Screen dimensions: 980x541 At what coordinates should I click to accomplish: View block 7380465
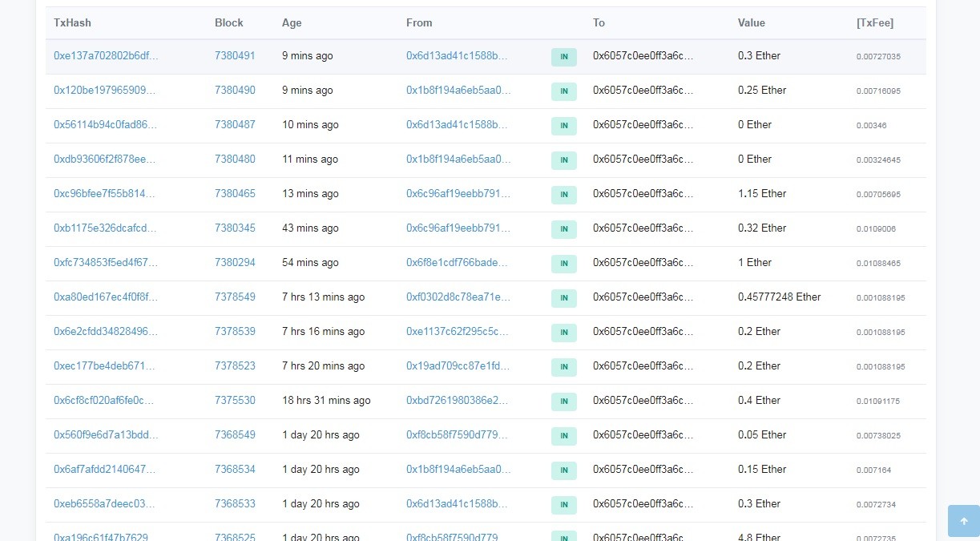(235, 194)
